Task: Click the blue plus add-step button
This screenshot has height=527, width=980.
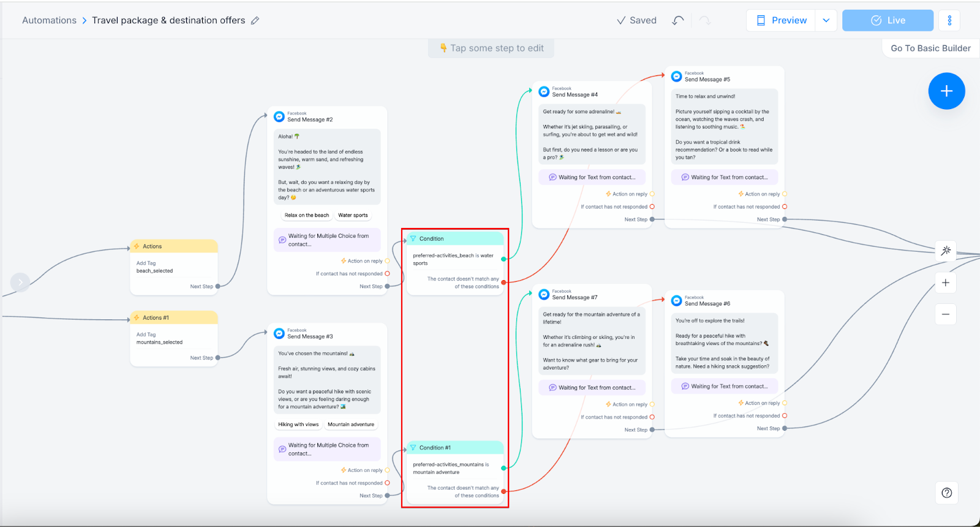Action: point(946,91)
